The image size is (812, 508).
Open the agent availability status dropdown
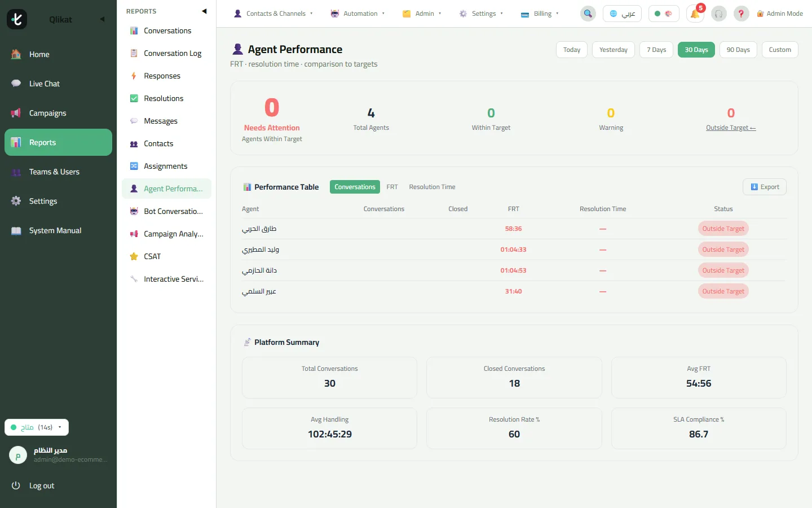click(x=37, y=427)
